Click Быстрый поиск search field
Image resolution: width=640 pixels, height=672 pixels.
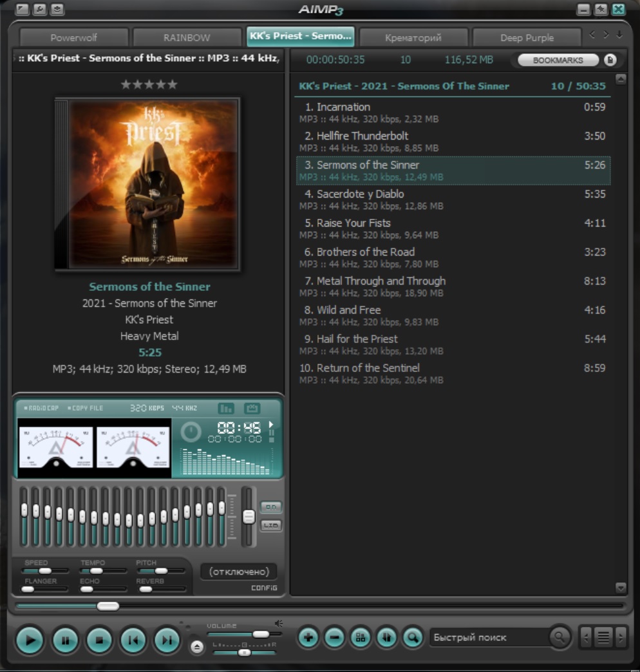tap(489, 637)
